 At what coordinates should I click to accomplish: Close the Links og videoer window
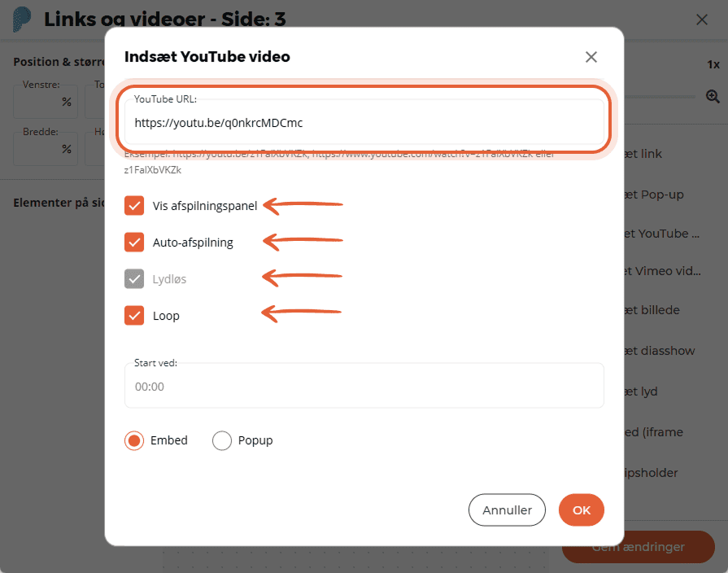click(x=702, y=20)
